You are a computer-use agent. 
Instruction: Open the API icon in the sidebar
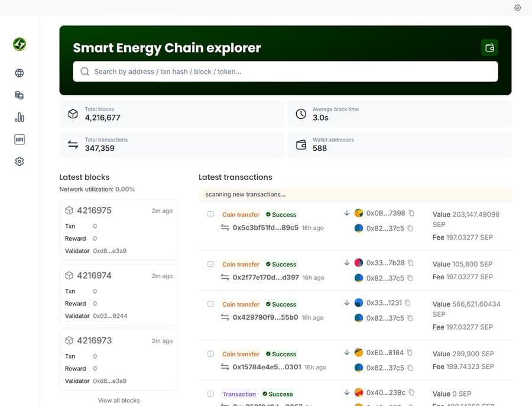(x=19, y=139)
